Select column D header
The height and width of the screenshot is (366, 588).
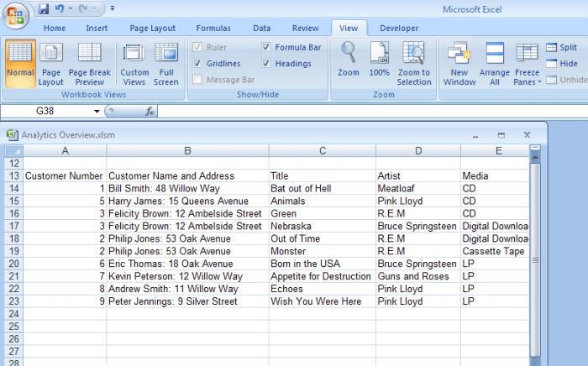(418, 151)
